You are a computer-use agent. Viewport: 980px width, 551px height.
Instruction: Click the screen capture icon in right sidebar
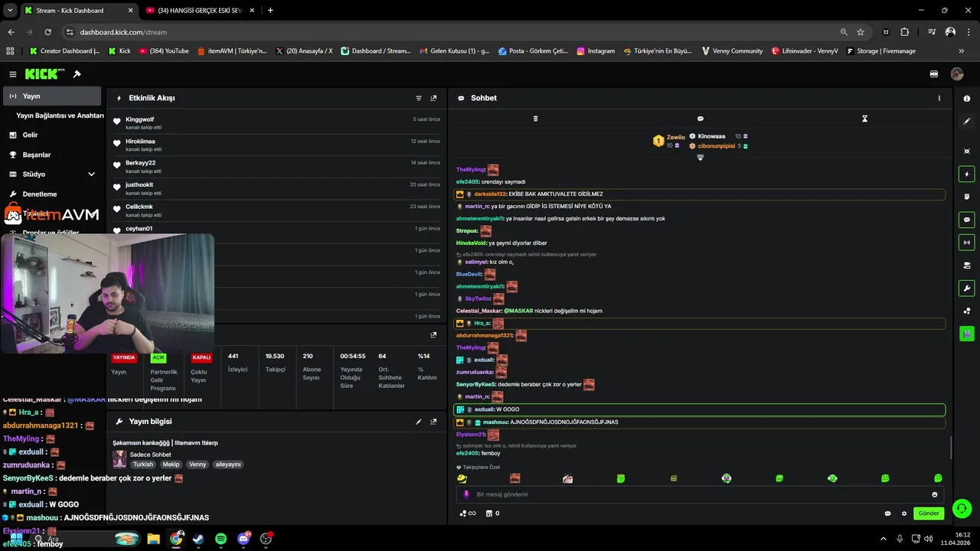tap(967, 152)
